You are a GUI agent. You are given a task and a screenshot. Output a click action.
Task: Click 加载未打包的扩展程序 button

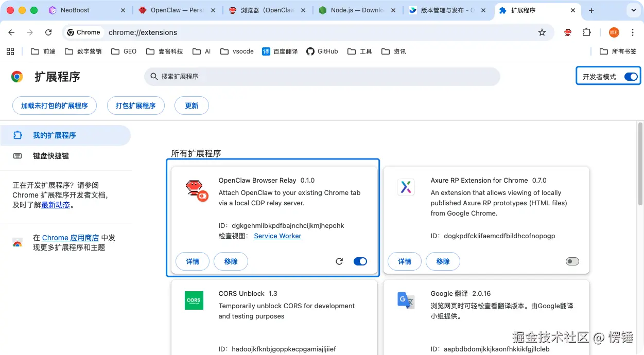click(55, 105)
